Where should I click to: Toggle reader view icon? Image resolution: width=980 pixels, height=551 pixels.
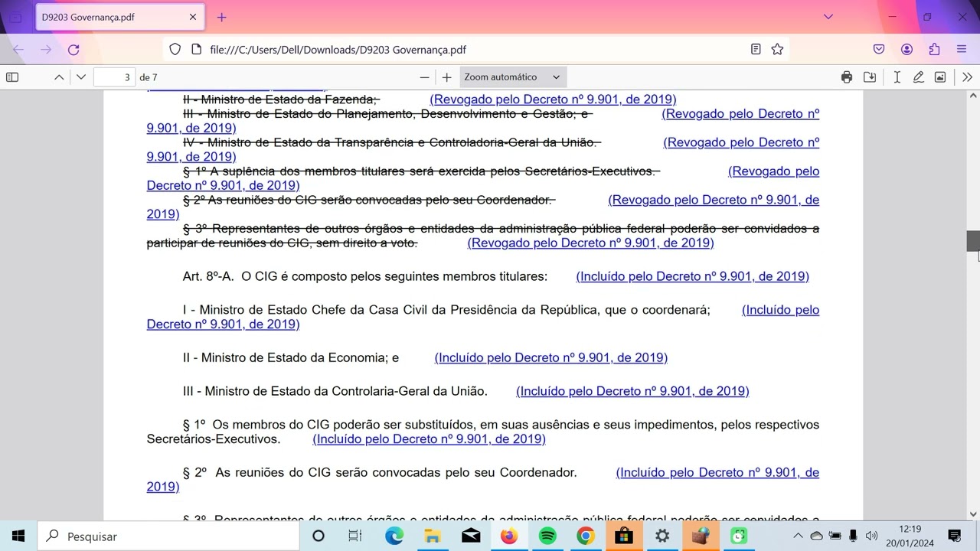(x=756, y=50)
